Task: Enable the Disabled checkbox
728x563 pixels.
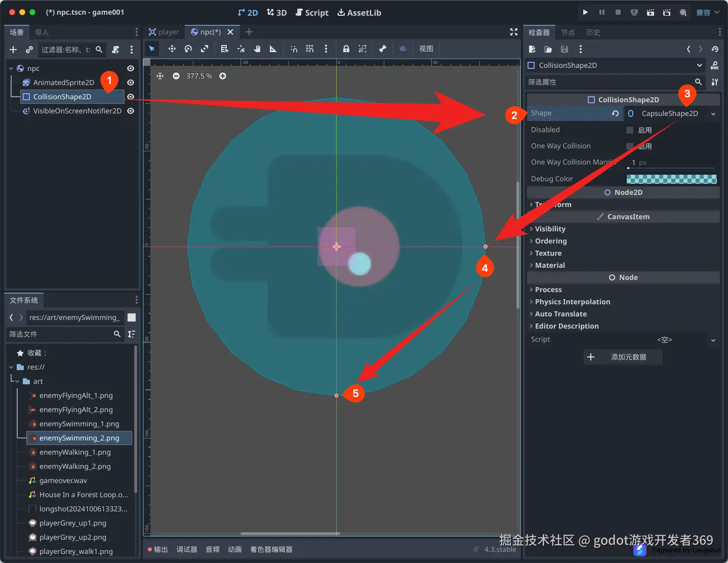Action: pyautogui.click(x=630, y=130)
